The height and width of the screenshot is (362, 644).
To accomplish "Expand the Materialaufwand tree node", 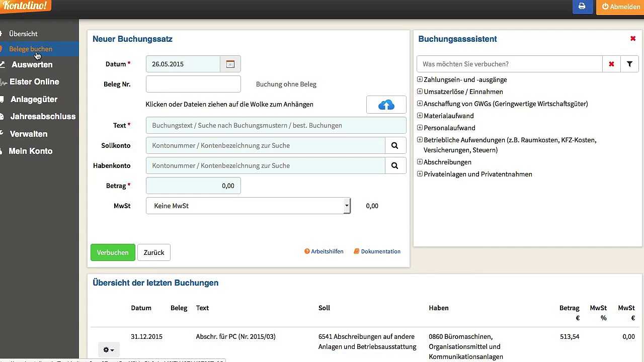I will [x=420, y=116].
